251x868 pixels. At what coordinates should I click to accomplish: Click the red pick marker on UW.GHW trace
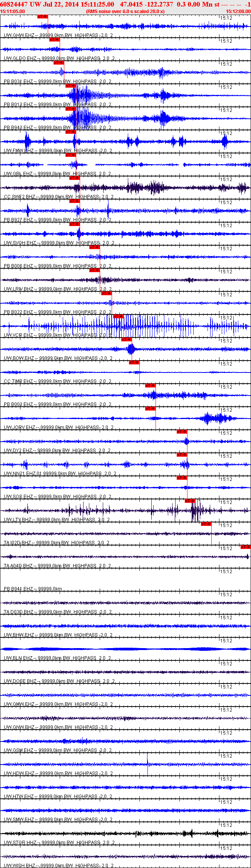point(42,17)
